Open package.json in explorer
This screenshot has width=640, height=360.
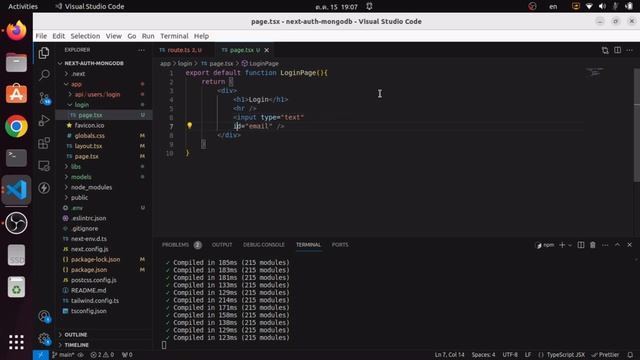[x=89, y=270]
